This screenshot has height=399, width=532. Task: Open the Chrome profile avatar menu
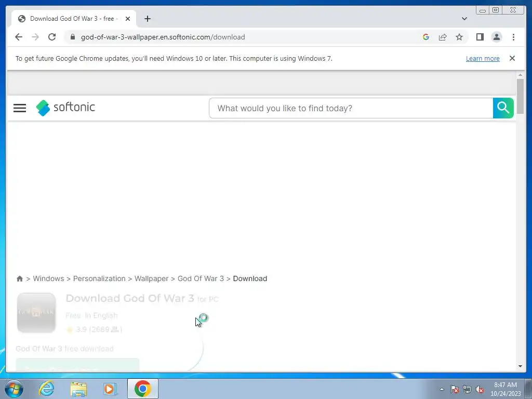click(x=496, y=37)
